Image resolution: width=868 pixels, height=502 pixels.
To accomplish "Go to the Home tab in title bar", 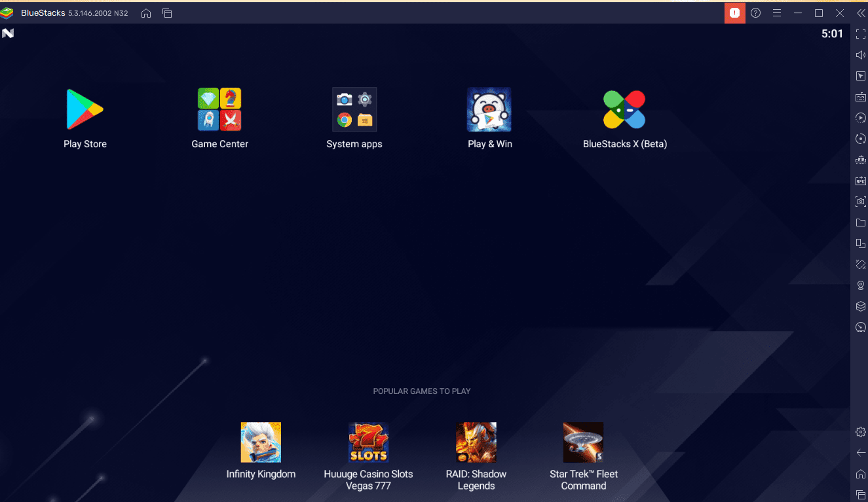I will 146,13.
